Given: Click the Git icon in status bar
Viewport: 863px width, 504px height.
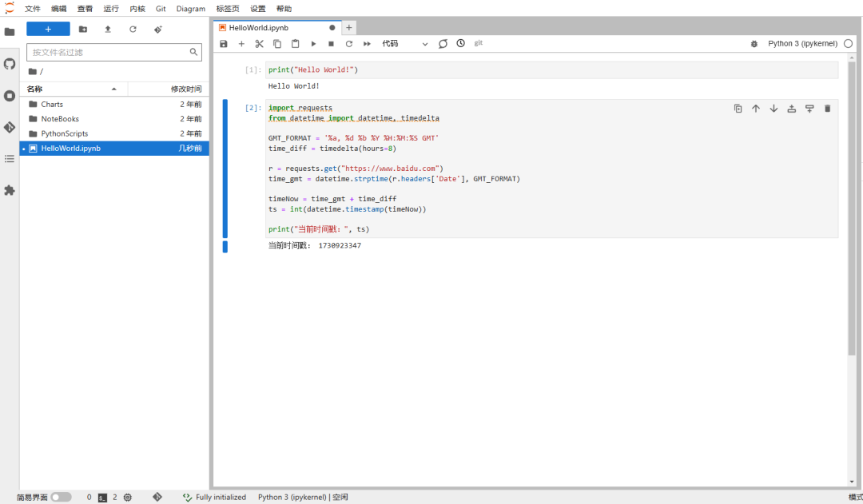Looking at the screenshot, I should coord(157,497).
